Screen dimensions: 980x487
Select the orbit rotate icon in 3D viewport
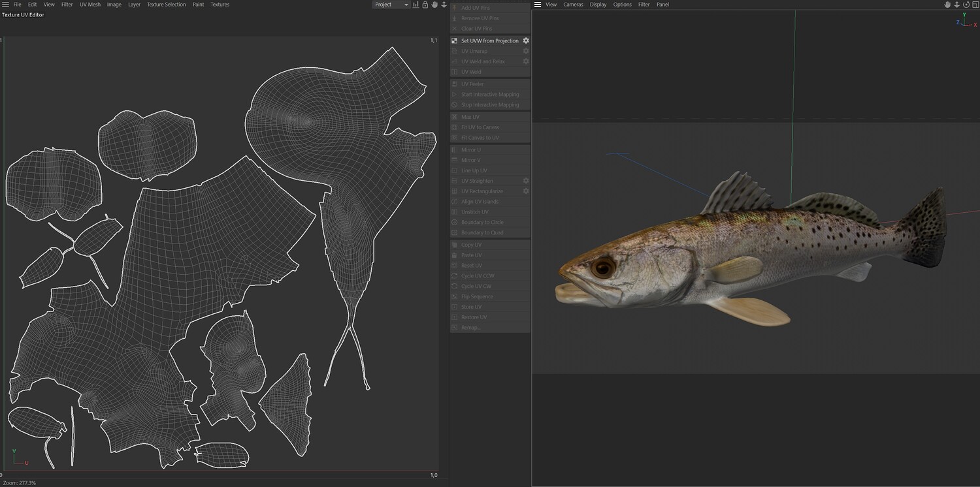[966, 5]
